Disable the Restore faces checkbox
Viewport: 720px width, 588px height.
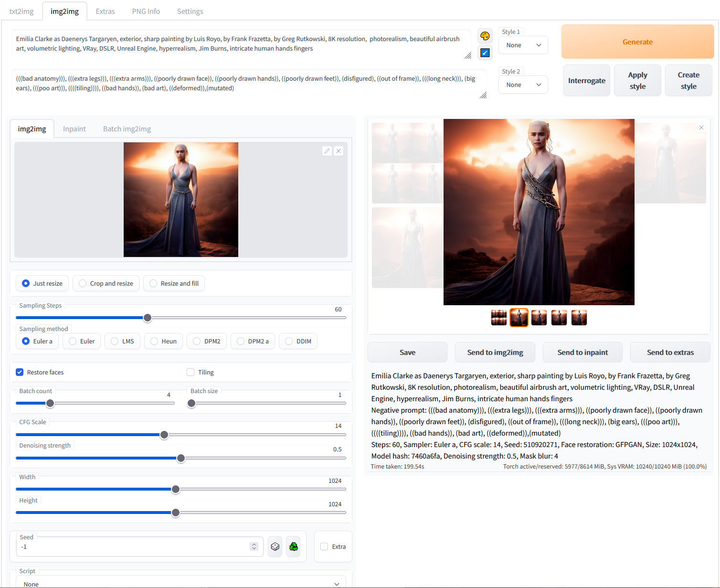[x=20, y=372]
